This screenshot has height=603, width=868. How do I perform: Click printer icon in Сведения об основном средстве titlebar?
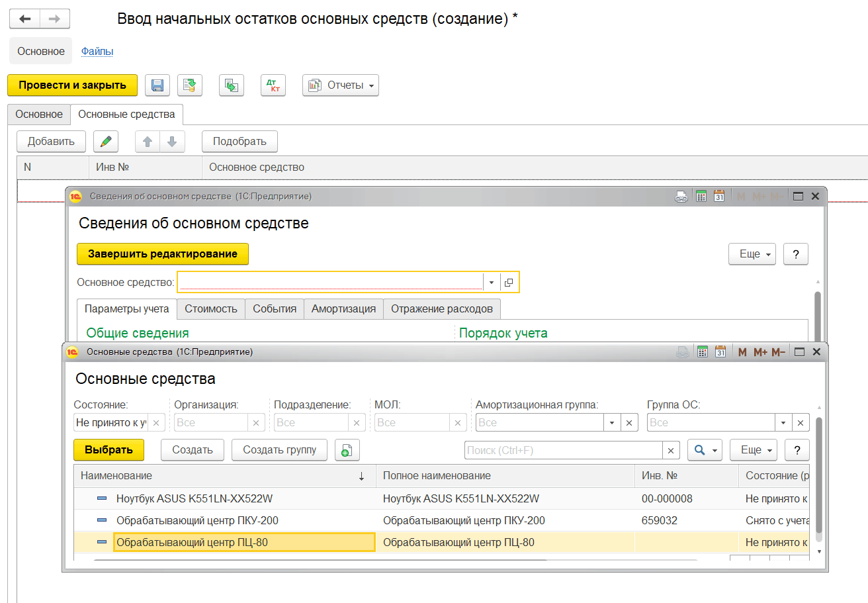point(681,196)
